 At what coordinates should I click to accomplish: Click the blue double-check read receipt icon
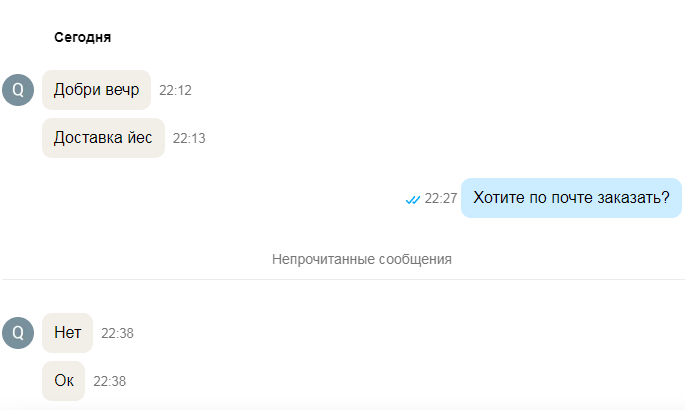pos(413,199)
